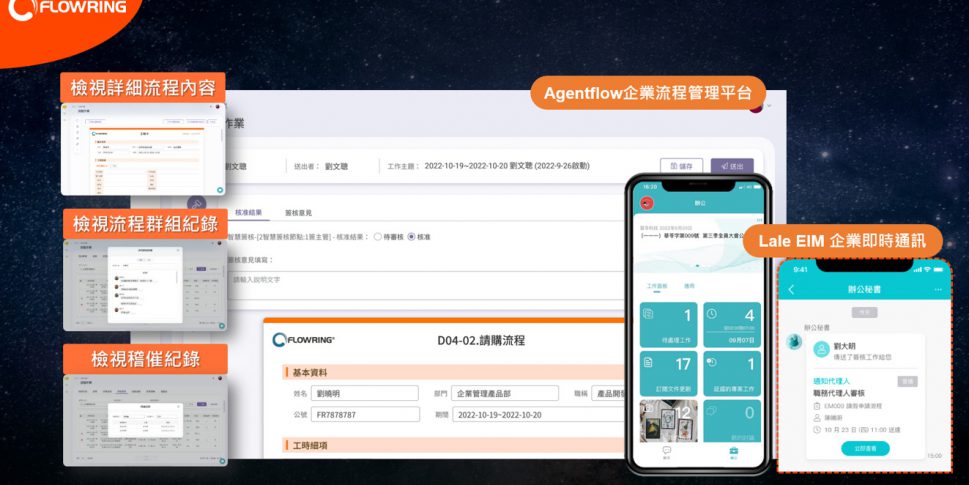The height and width of the screenshot is (485, 969).
Task: Tap the clock icon on the 09月07日 tile
Action: (x=712, y=314)
